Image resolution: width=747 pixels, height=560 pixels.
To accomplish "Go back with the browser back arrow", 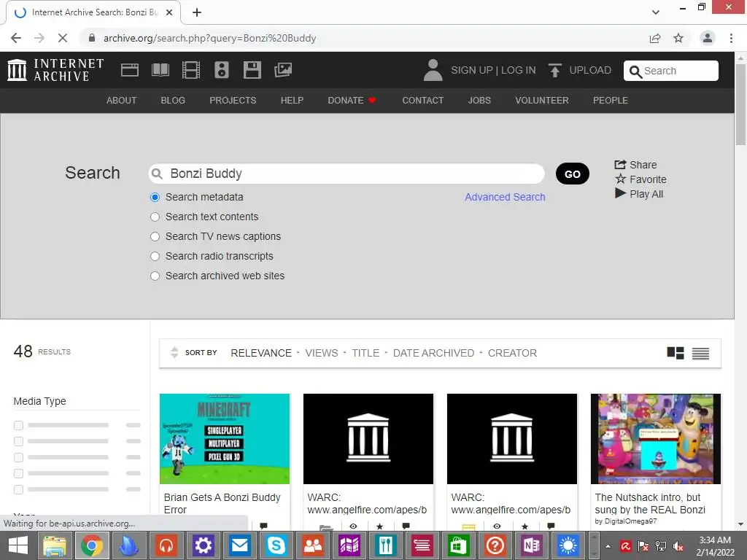I will point(16,38).
